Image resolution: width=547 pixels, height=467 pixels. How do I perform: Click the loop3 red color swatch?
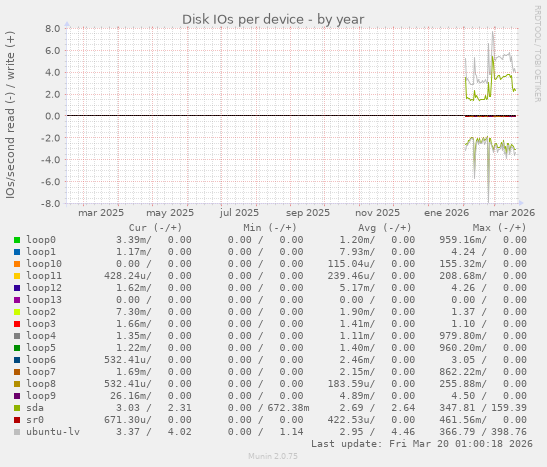(17, 324)
